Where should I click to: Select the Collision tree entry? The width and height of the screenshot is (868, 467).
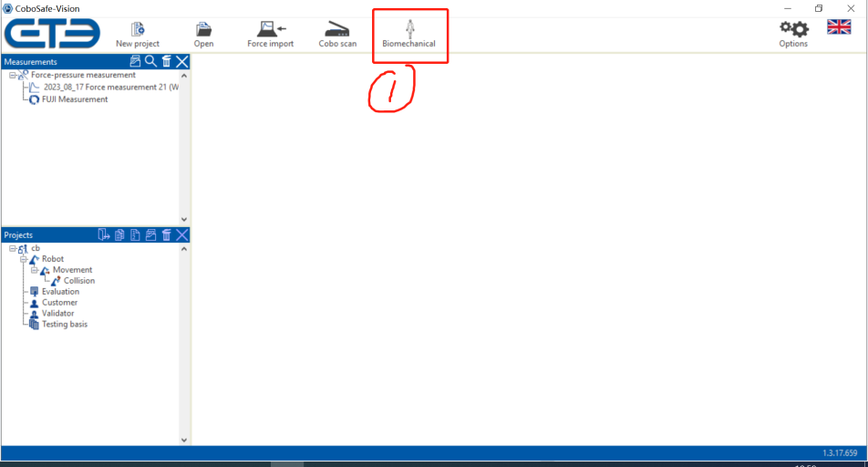tap(78, 281)
